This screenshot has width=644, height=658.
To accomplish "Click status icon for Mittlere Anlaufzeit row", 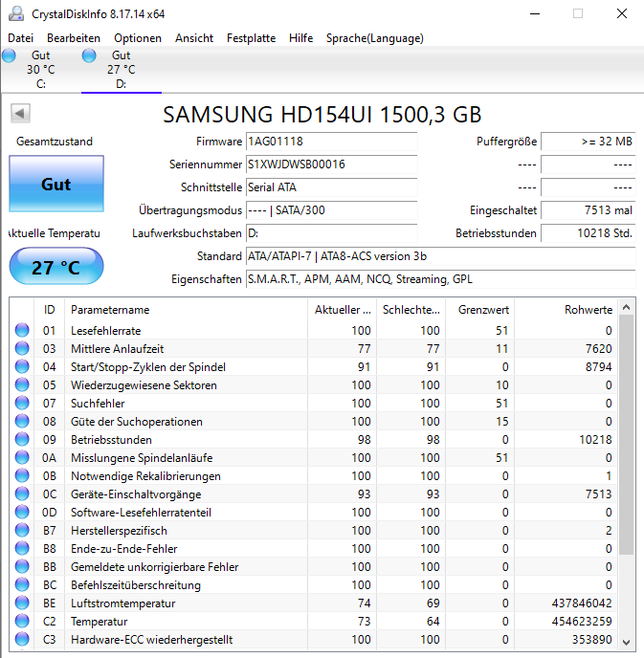I will 22,348.
